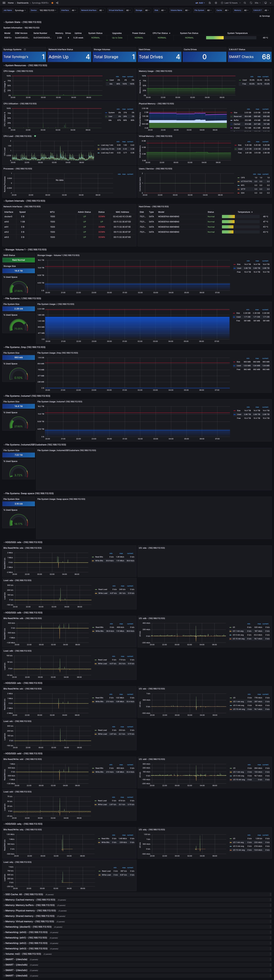
Task: Collapse the System Internals row
Action: [24, 201]
